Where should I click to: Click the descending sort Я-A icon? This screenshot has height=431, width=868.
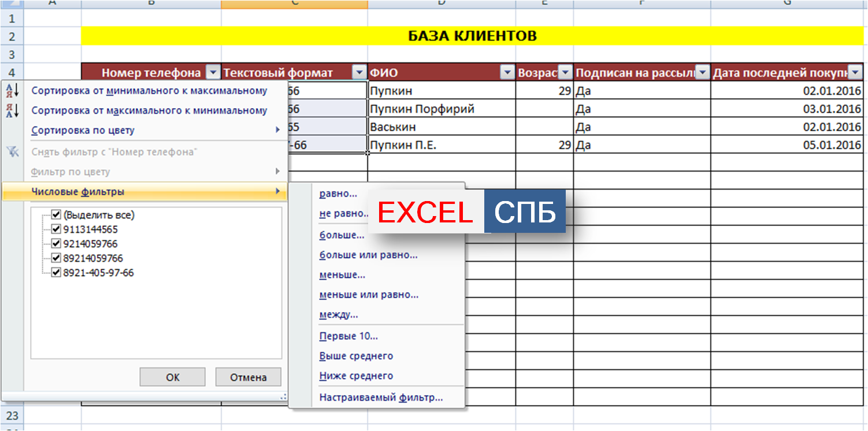[12, 110]
